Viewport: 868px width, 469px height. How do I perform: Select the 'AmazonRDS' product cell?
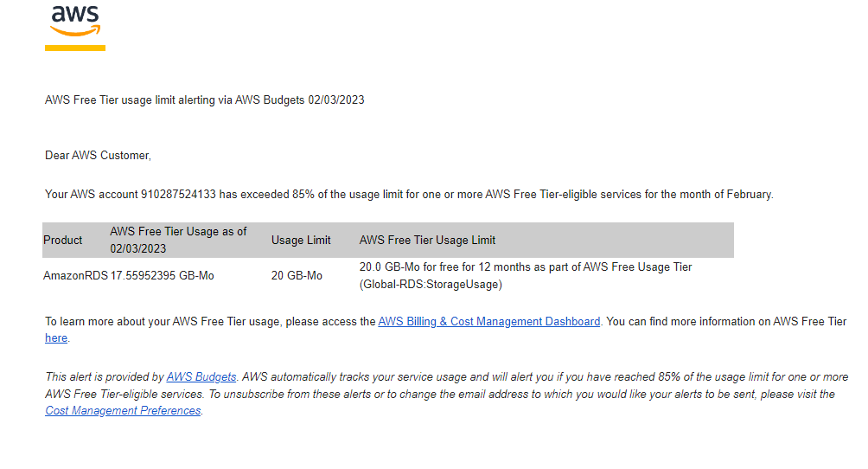[x=75, y=275]
